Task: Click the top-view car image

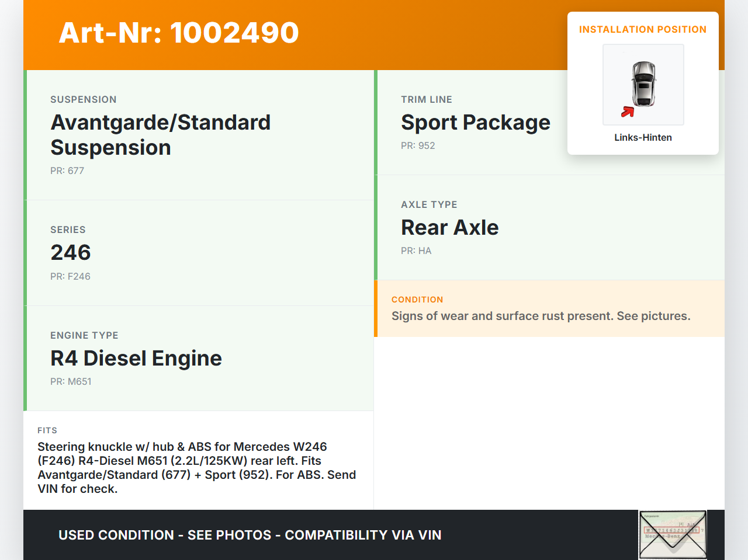Action: pos(643,84)
